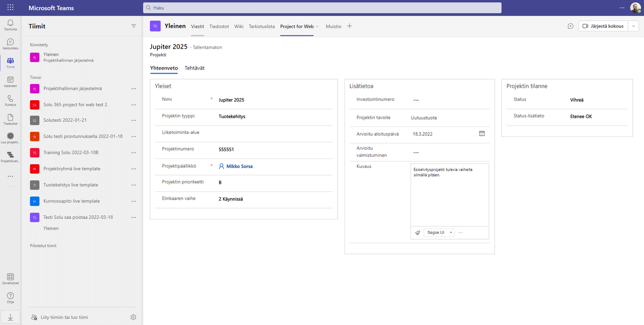Open more options for Solutesti 2022-01-21 team

(x=134, y=120)
